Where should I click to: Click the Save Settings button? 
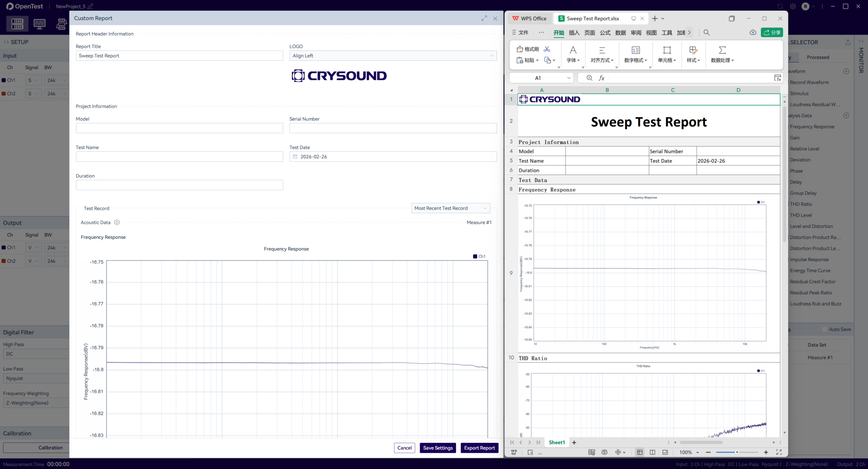pyautogui.click(x=437, y=448)
